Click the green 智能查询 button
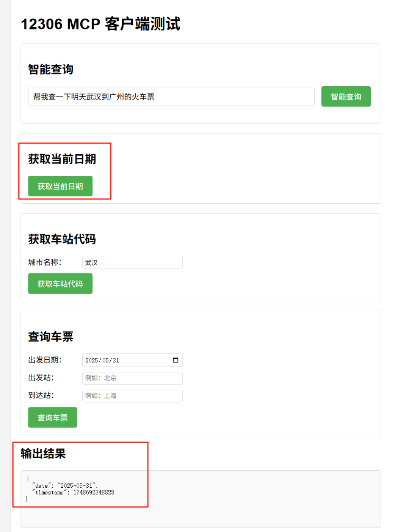Viewport: 406px width, 532px height. point(346,97)
